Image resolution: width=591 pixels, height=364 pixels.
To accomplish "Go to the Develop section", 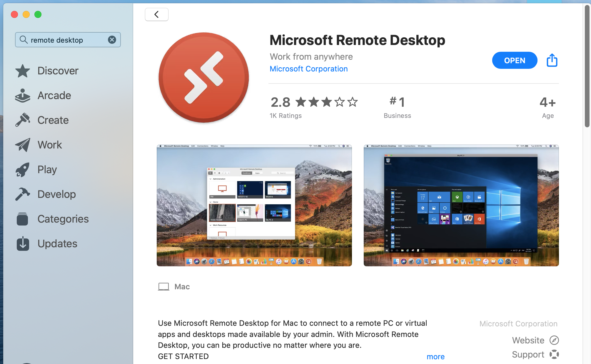I will pyautogui.click(x=57, y=194).
